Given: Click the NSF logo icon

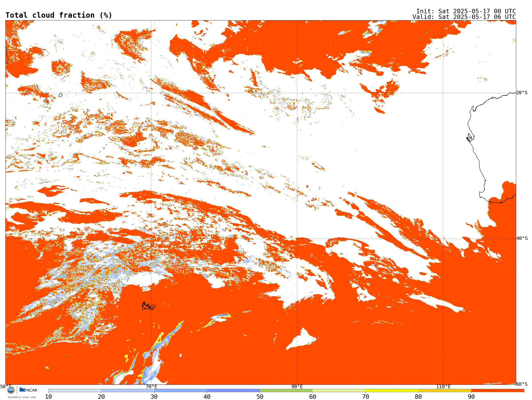Looking at the screenshot, I should (11, 390).
